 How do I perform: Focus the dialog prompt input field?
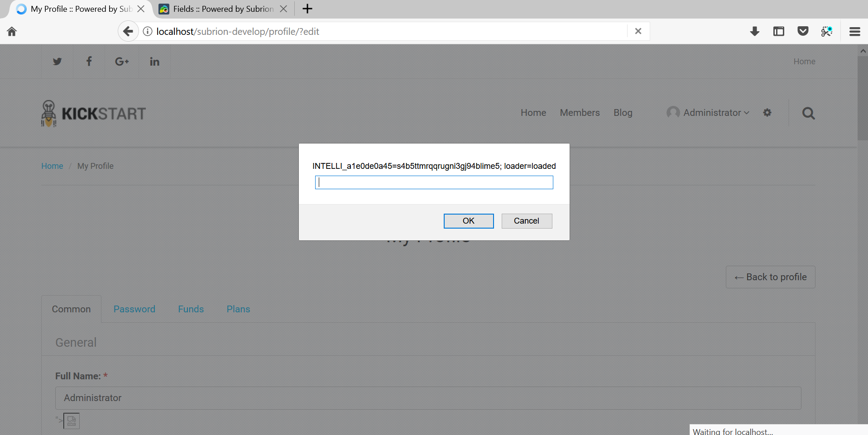tap(433, 182)
